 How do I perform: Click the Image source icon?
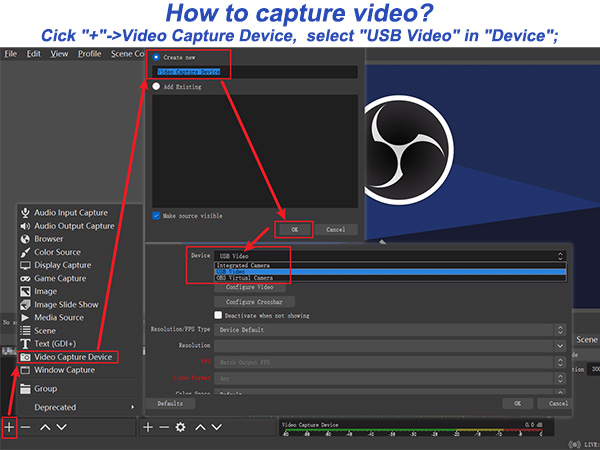[25, 292]
